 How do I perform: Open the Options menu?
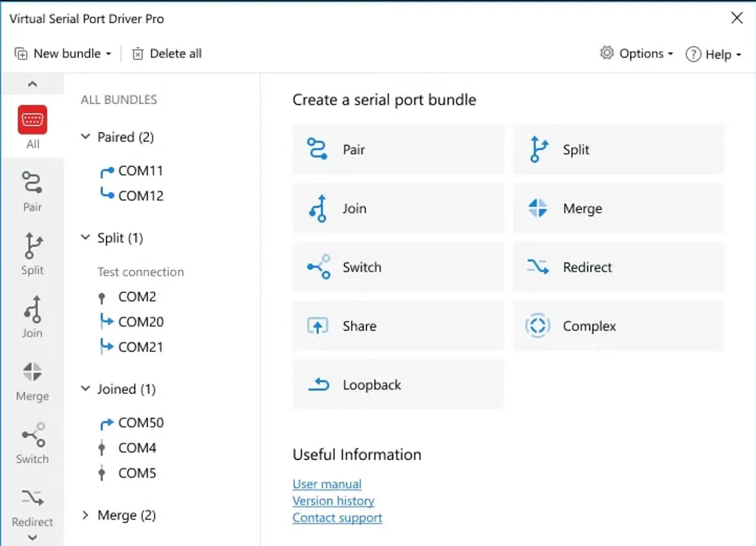tap(637, 53)
